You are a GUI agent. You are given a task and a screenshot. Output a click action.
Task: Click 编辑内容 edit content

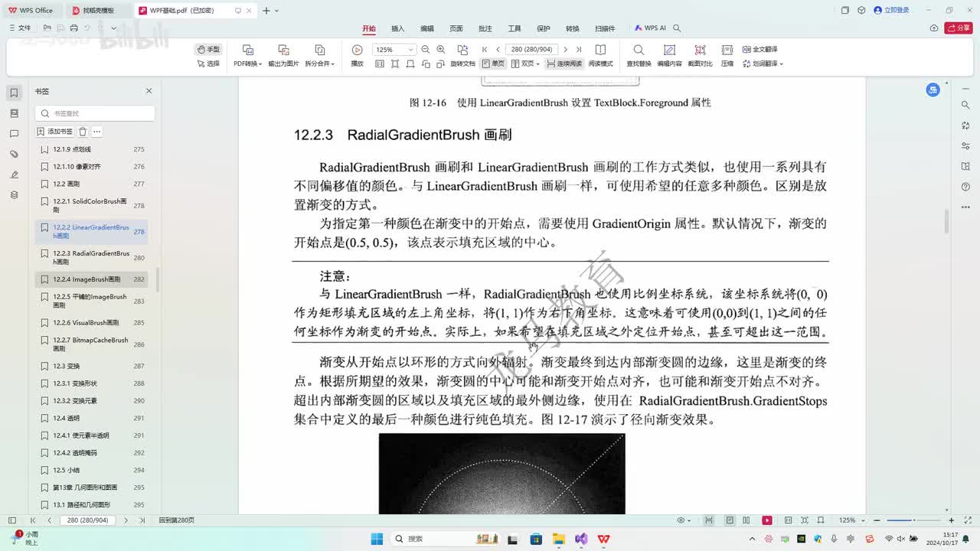coord(669,56)
